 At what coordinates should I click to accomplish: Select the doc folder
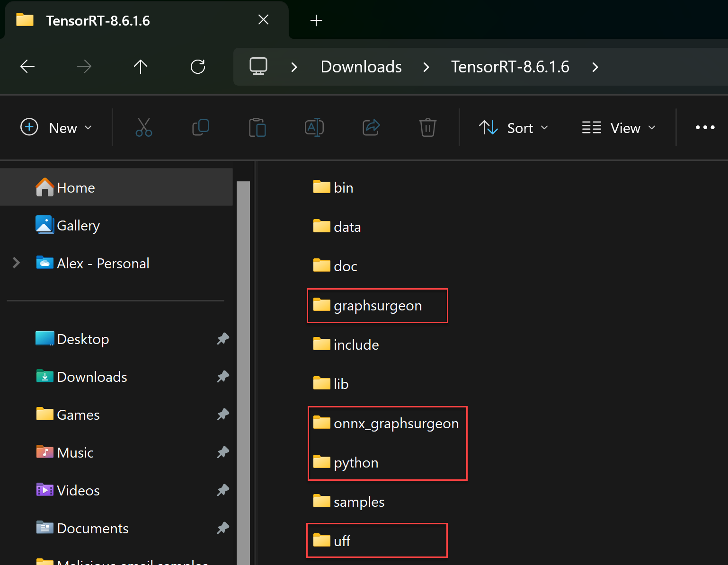335,266
